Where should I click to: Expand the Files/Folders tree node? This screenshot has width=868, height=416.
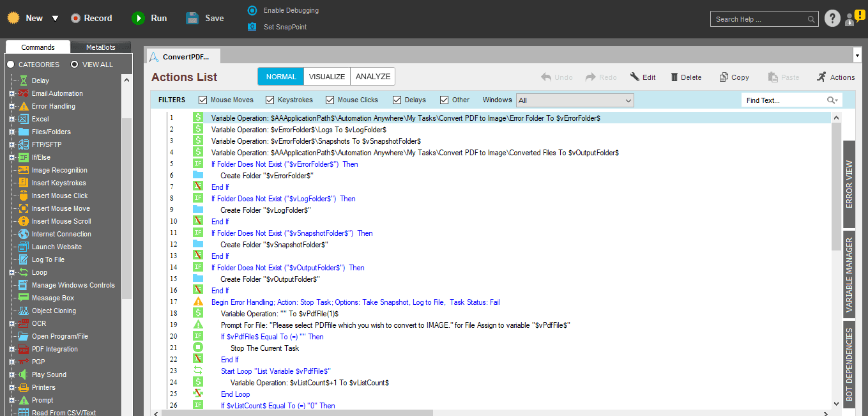tap(11, 132)
